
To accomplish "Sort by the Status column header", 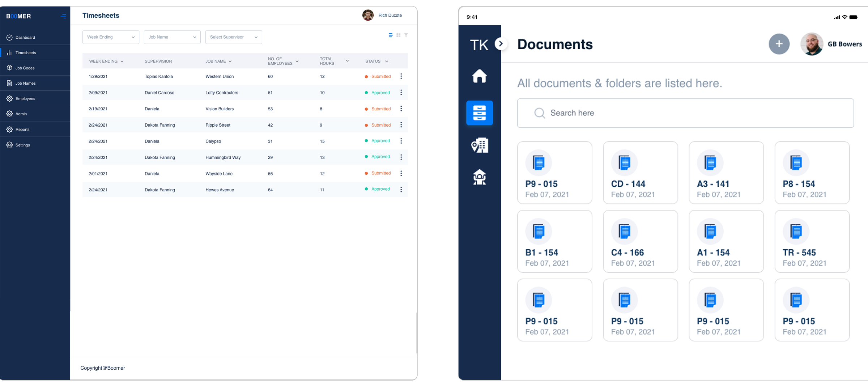I will 376,61.
